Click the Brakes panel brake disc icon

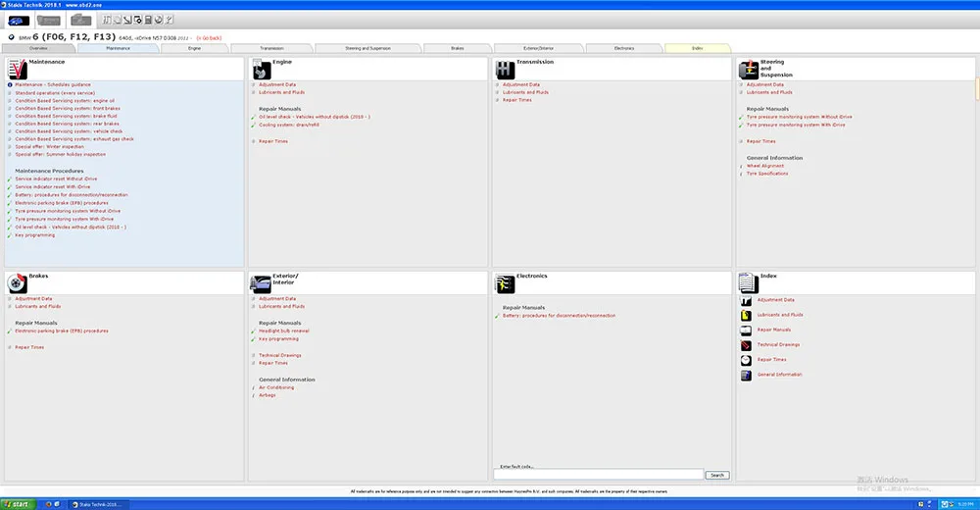tap(17, 283)
